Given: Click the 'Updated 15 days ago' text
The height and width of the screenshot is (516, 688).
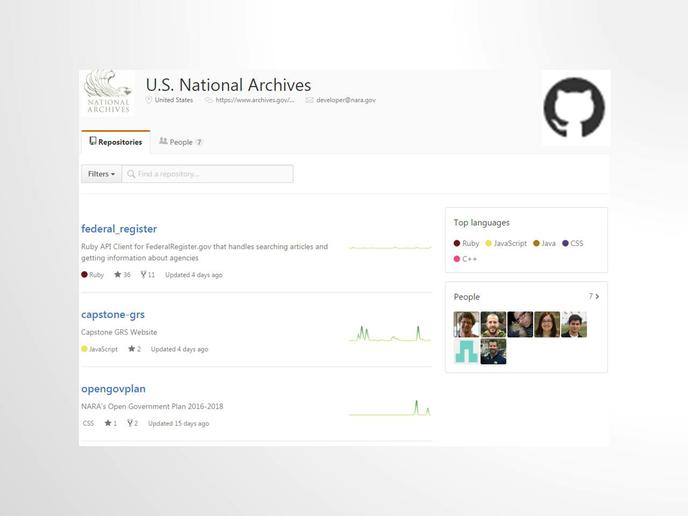Looking at the screenshot, I should tap(179, 423).
